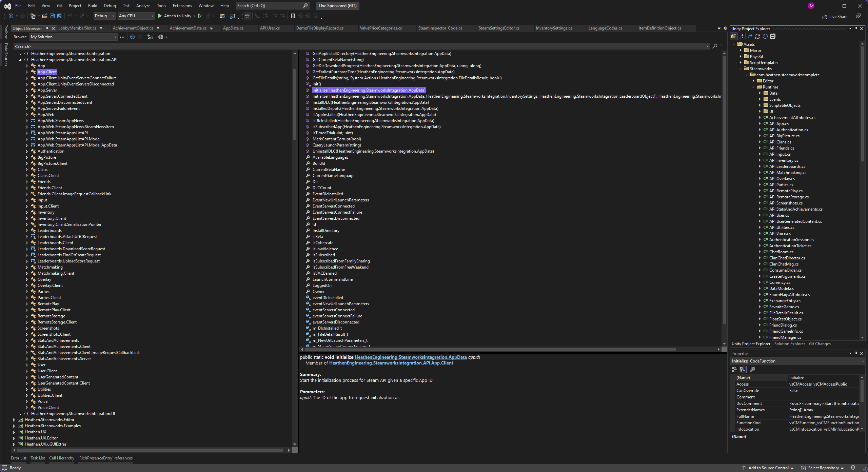Open the Extensions menu
The image size is (868, 472).
coord(182,6)
